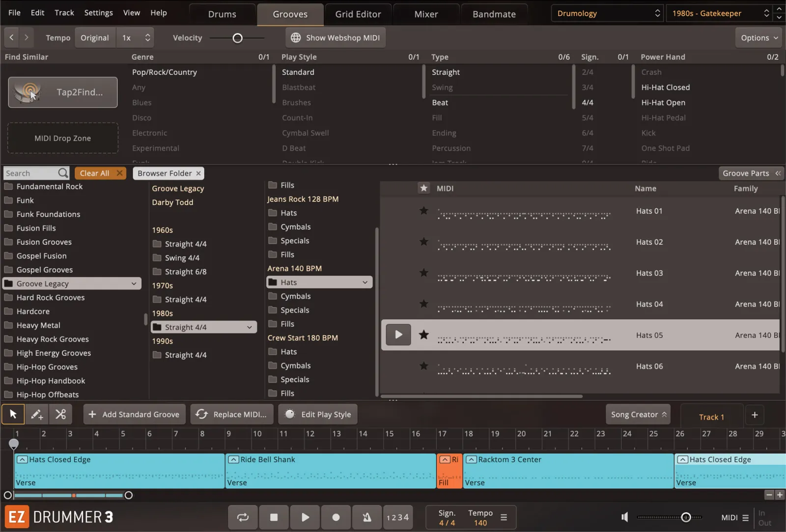Open the tempo and signature menu icon
This screenshot has width=786, height=532.
504,517
